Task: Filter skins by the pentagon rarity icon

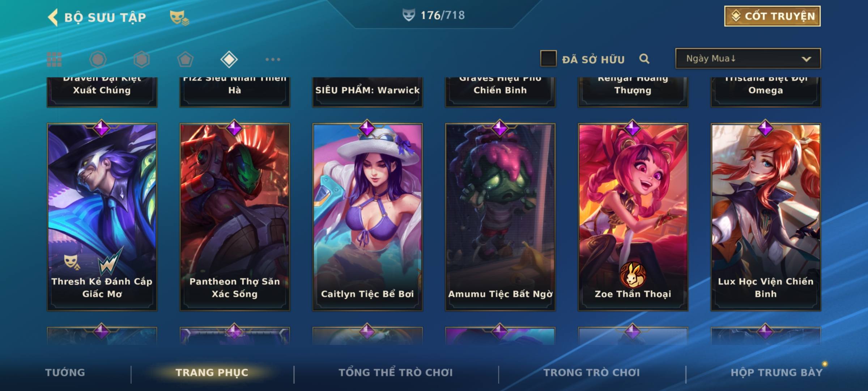Action: [x=185, y=59]
